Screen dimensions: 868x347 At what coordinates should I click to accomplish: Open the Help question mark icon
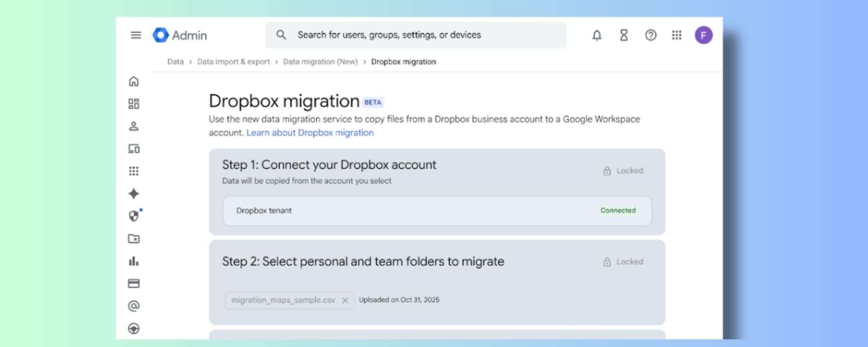[650, 36]
